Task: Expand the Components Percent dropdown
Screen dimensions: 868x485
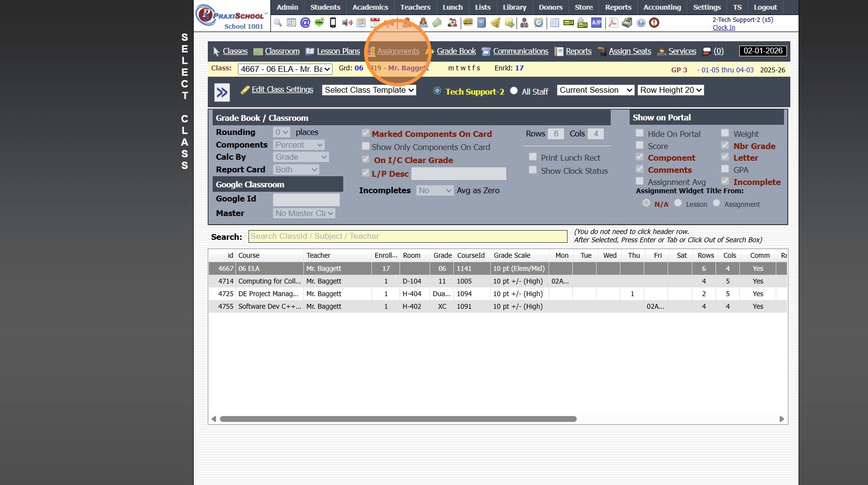Action: [299, 145]
